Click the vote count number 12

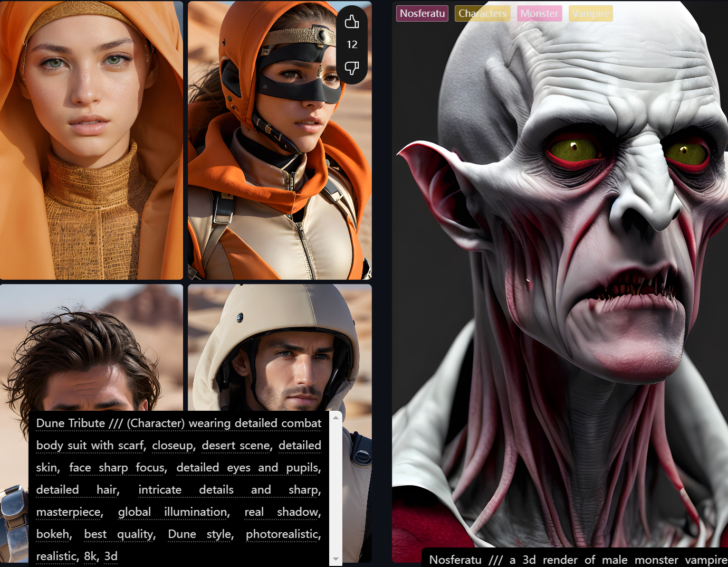click(352, 44)
